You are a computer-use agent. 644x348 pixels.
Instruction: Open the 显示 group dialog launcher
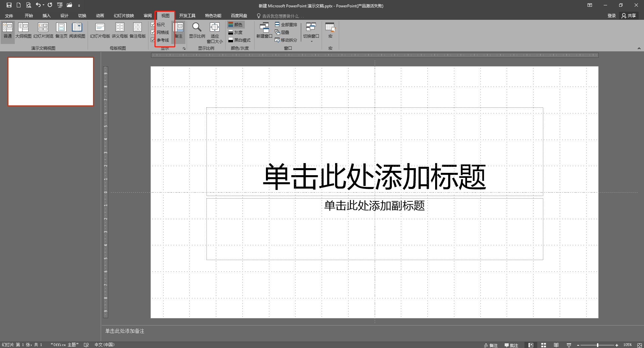click(184, 49)
